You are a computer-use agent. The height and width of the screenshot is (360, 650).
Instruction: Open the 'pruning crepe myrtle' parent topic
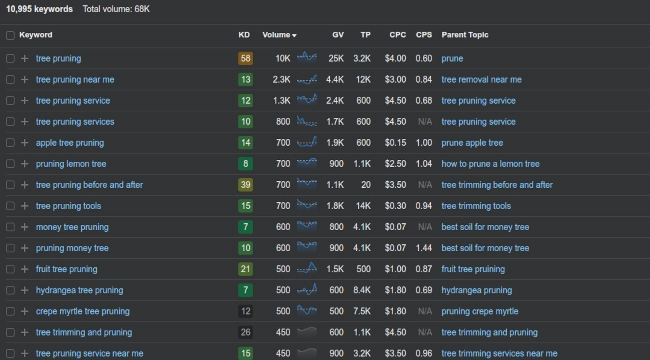pos(480,311)
